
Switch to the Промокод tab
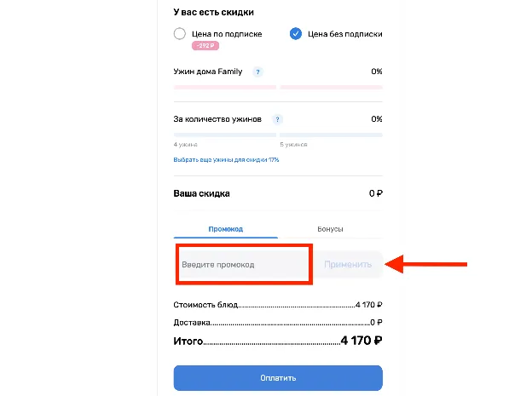click(226, 229)
